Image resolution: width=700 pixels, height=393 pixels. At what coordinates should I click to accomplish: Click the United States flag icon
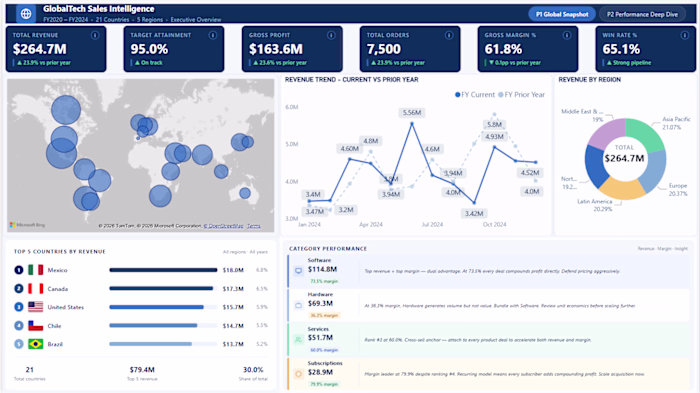click(x=36, y=307)
